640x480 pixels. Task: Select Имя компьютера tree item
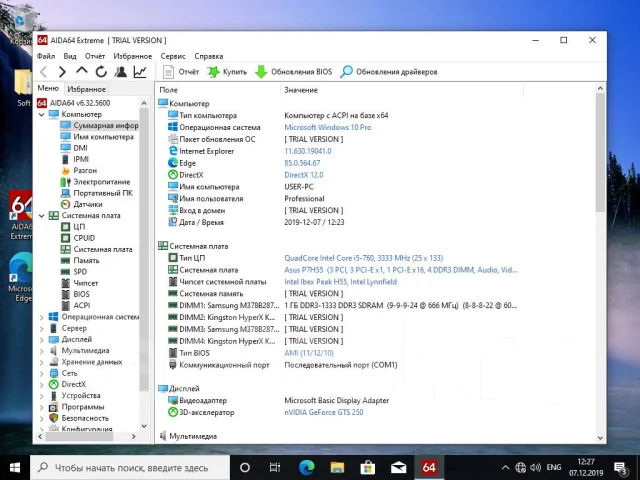[x=97, y=137]
